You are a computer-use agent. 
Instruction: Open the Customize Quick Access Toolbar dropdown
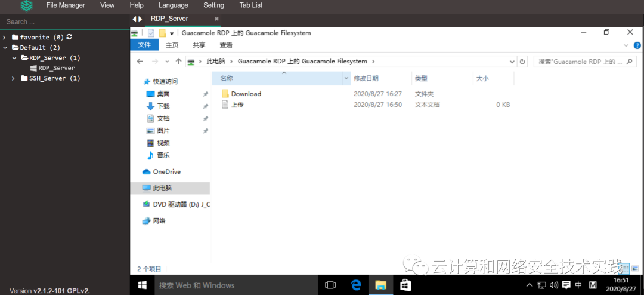pyautogui.click(x=172, y=33)
